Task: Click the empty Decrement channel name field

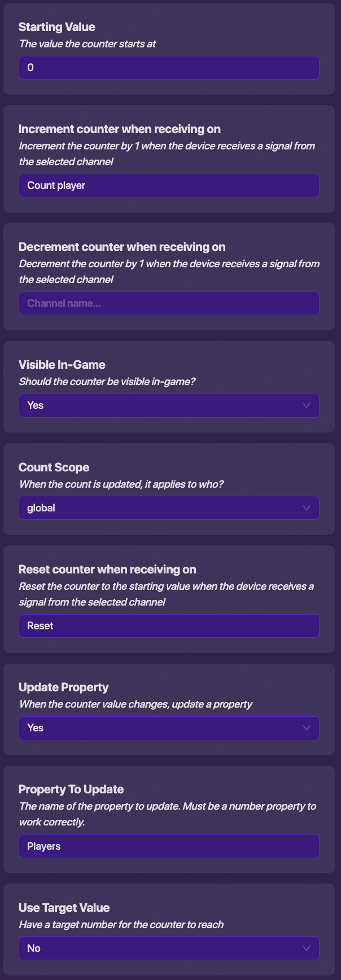Action: click(x=169, y=303)
